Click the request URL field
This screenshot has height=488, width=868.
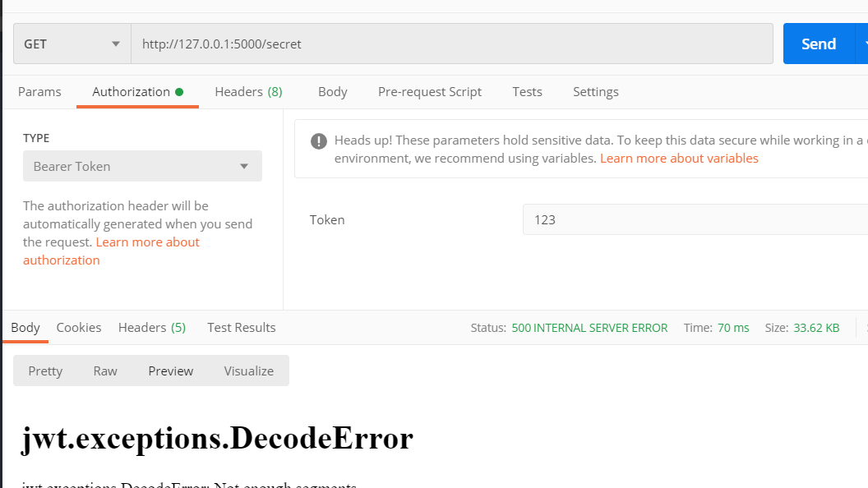coord(452,44)
